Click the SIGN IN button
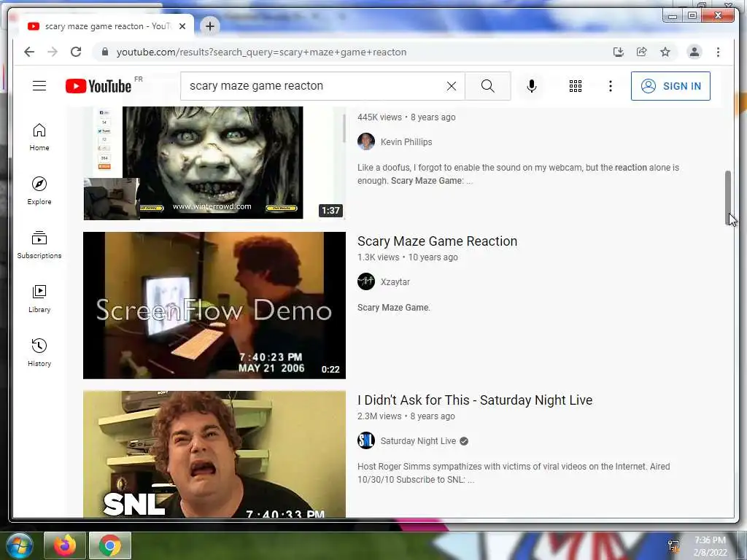Image resolution: width=747 pixels, height=560 pixels. pyautogui.click(x=670, y=86)
